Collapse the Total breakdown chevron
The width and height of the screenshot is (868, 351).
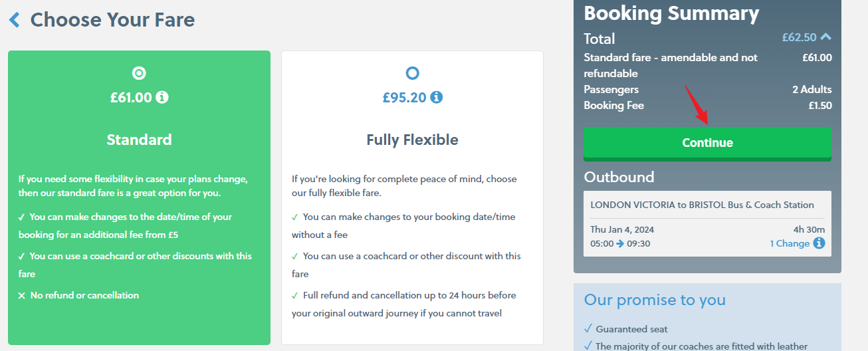(x=825, y=37)
